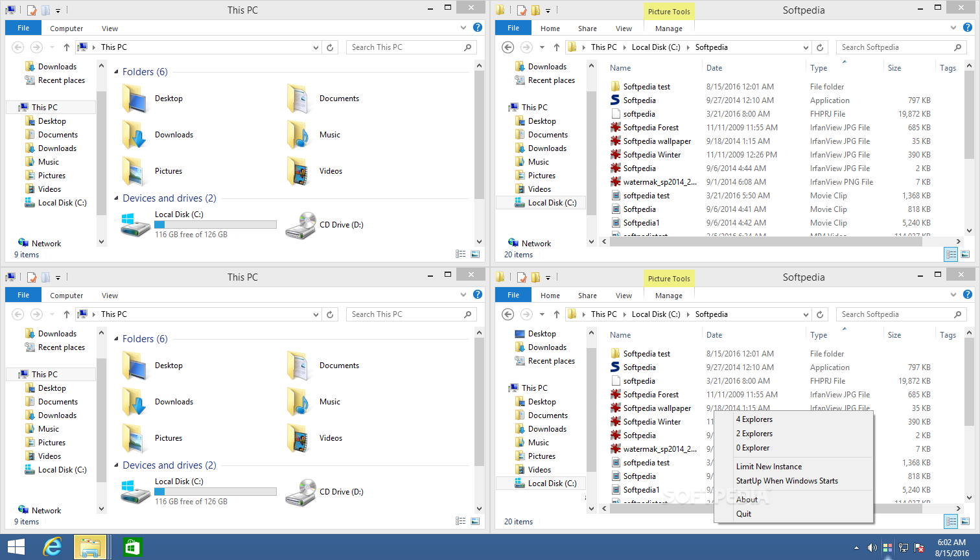
Task: Open File menu in top-left This PC window
Action: [23, 28]
